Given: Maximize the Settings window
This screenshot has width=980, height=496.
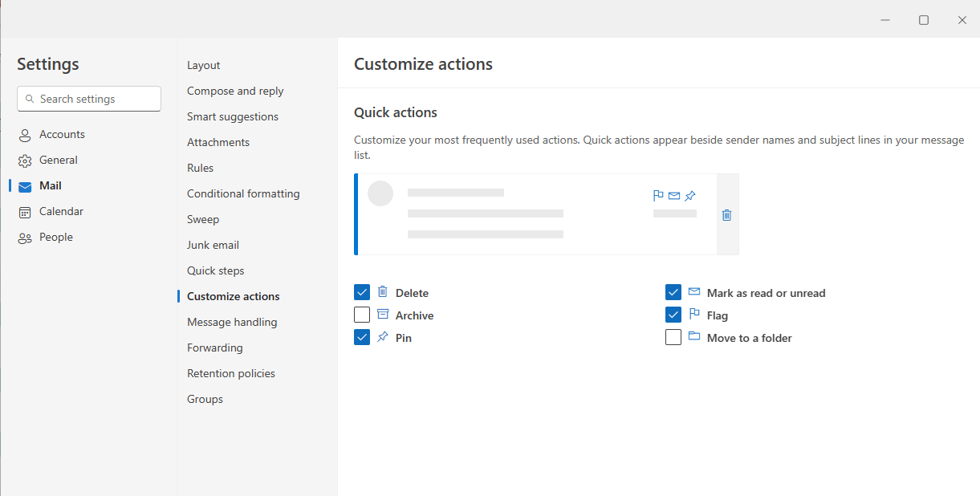Looking at the screenshot, I should (924, 20).
